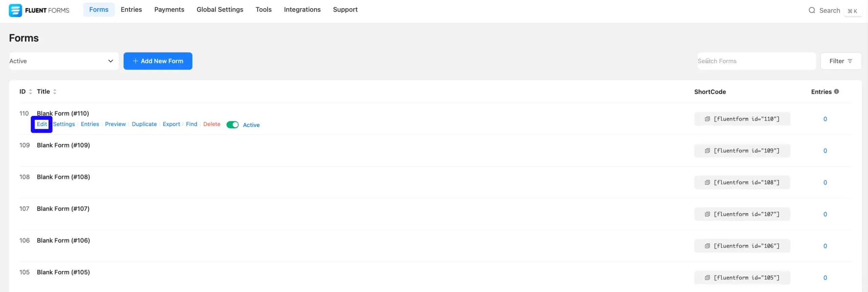Open the Edit link for form 110

pos(42,124)
